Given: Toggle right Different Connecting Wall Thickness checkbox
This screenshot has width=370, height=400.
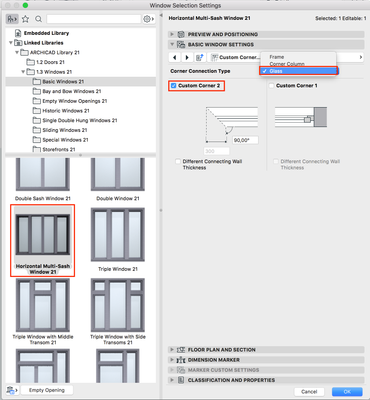Looking at the screenshot, I should pos(276,162).
